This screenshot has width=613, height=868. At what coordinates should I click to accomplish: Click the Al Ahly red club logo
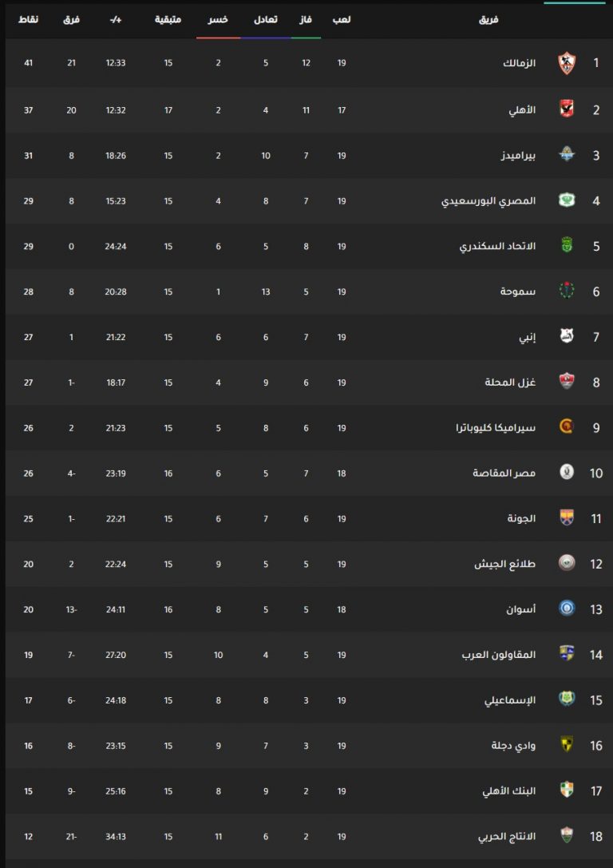567,109
